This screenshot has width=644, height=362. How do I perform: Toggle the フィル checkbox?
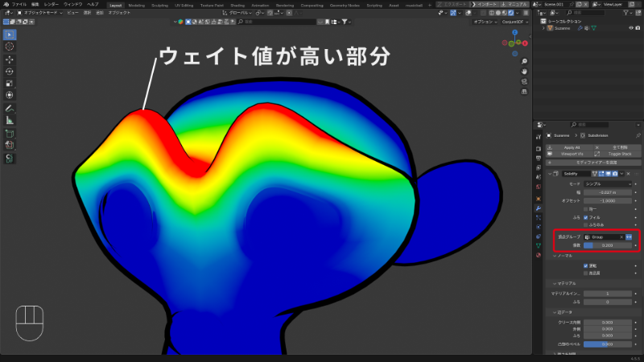[x=585, y=217]
